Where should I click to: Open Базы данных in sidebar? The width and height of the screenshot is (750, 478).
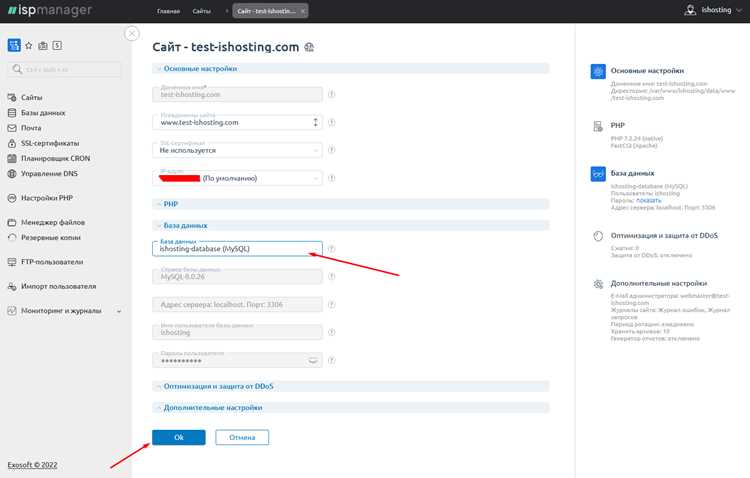43,113
